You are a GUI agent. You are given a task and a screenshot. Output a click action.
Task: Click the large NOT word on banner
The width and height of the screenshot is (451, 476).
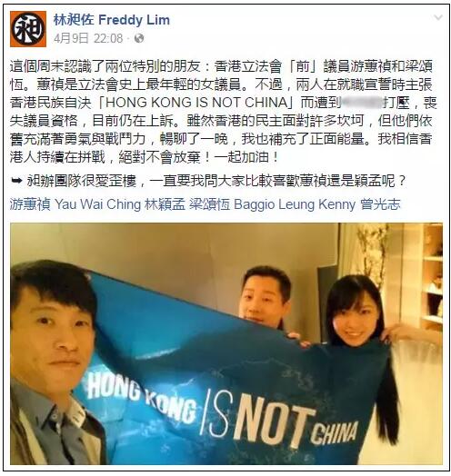pyautogui.click(x=274, y=423)
